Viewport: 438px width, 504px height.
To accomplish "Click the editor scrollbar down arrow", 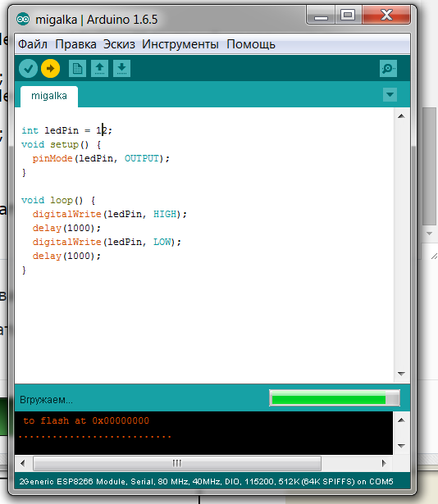I will point(401,374).
